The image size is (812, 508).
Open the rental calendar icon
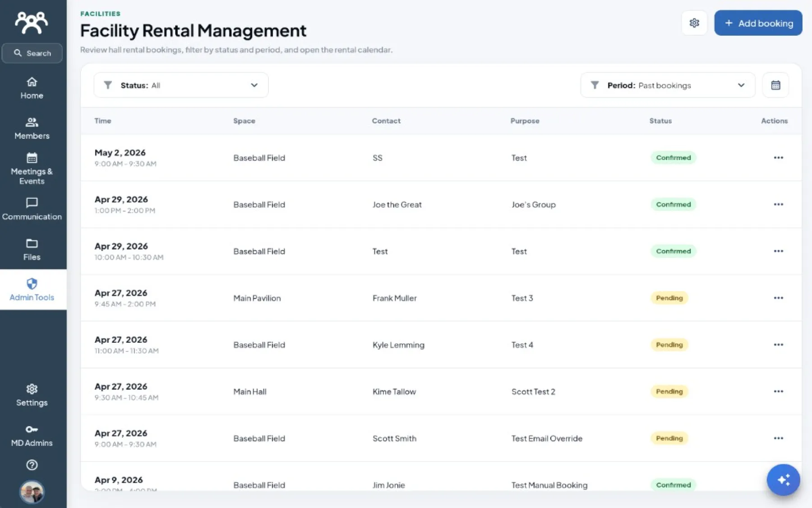pos(775,85)
